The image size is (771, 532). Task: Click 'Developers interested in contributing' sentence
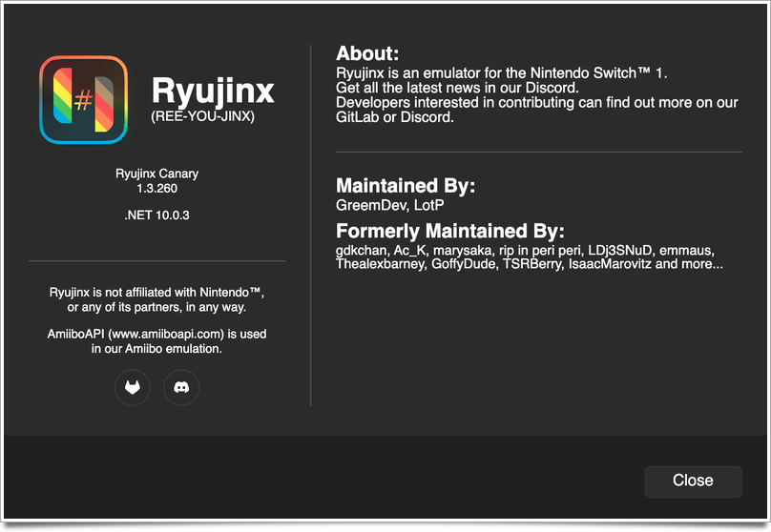[537, 103]
